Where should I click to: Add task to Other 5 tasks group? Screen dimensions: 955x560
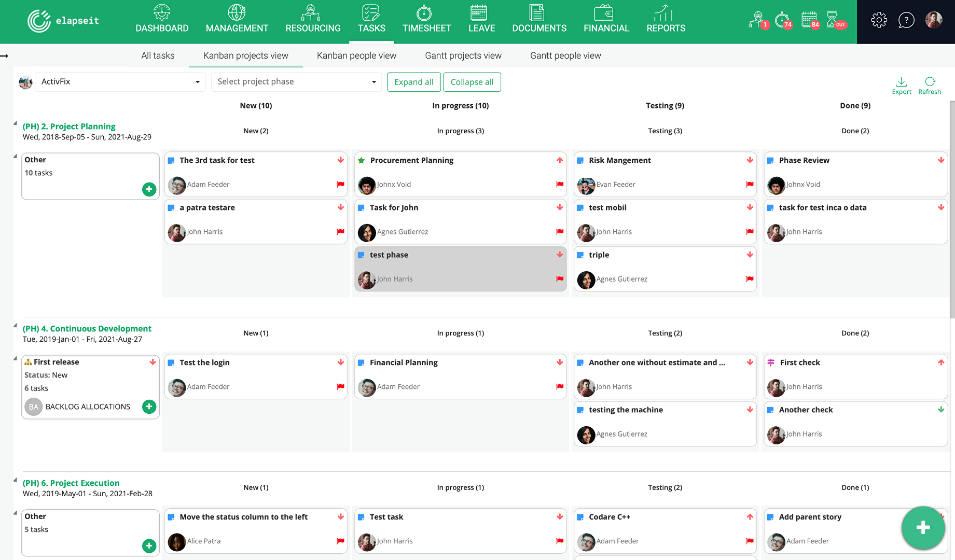point(149,545)
